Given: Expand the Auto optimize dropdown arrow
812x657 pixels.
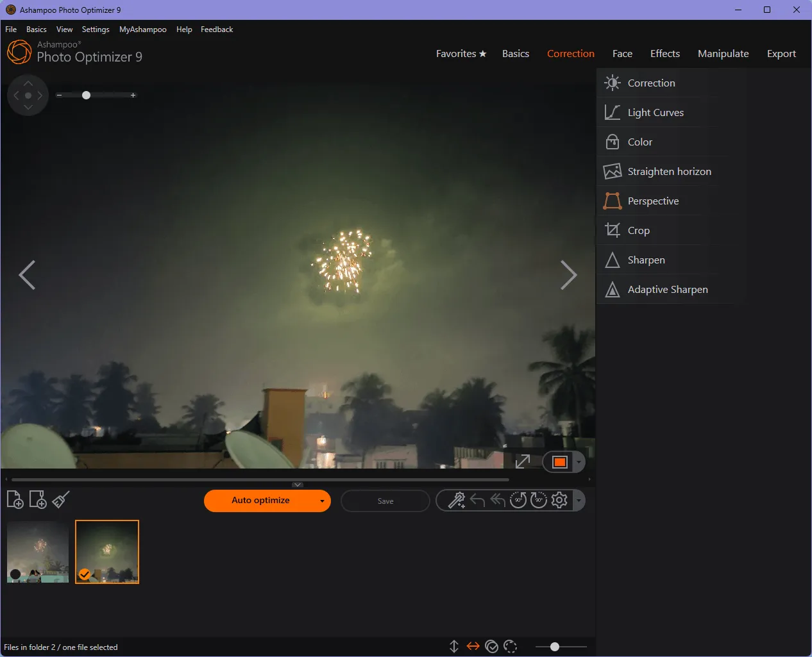Looking at the screenshot, I should (323, 501).
